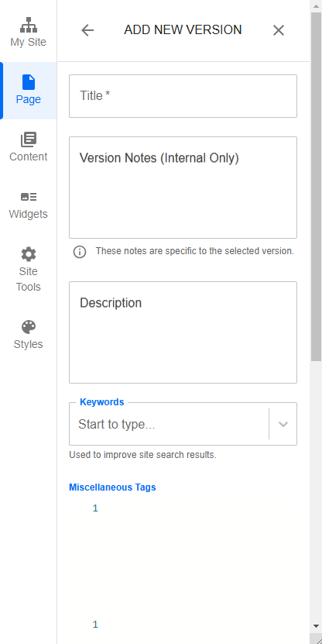The width and height of the screenshot is (322, 644).
Task: Close the Add New Version panel
Action: [x=279, y=30]
